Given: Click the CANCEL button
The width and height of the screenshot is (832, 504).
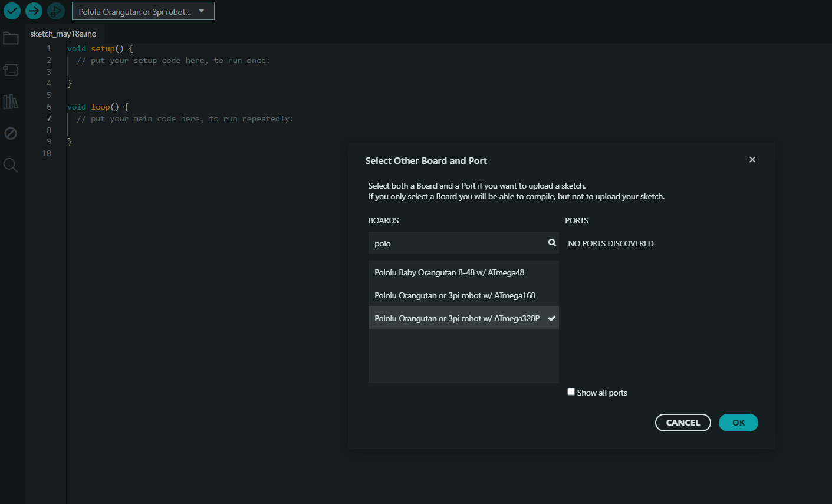Looking at the screenshot, I should click(683, 423).
